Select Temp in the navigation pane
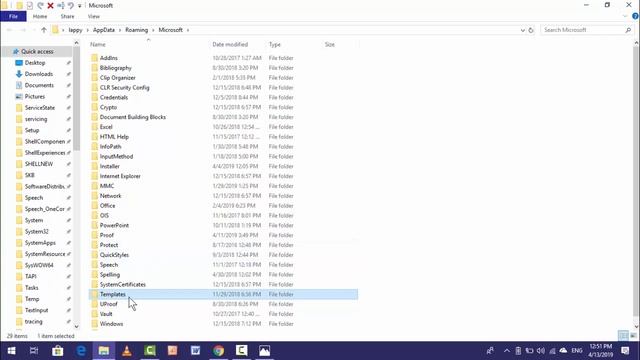640x360 pixels. [32, 299]
